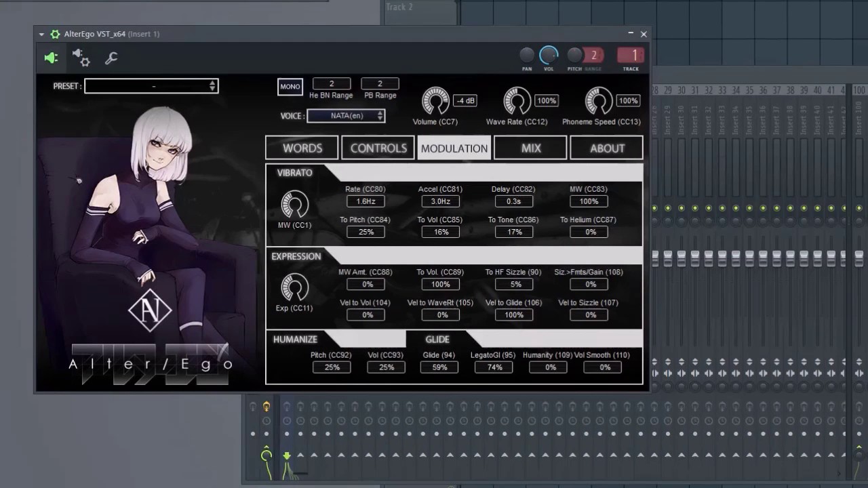Mute Insert 29 via its green LED
868x488 pixels.
click(x=668, y=208)
